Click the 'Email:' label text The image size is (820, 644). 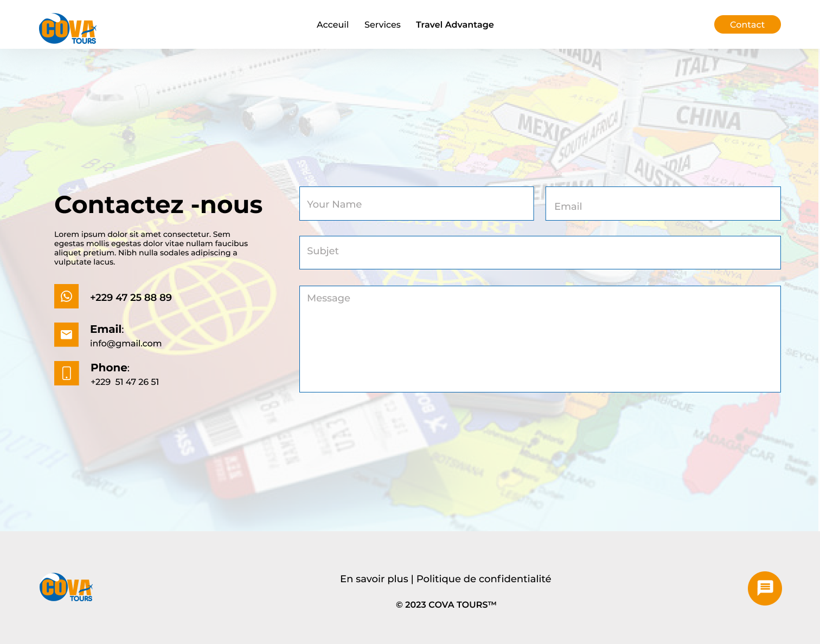(107, 329)
